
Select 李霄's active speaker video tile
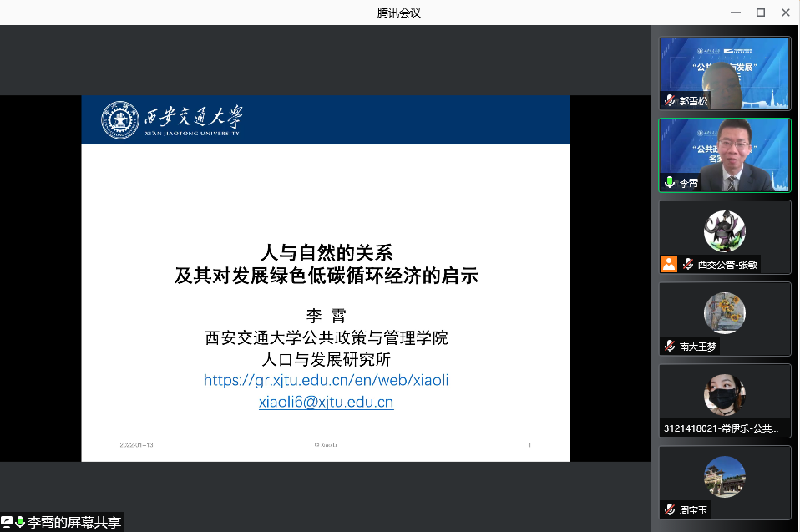coord(725,155)
